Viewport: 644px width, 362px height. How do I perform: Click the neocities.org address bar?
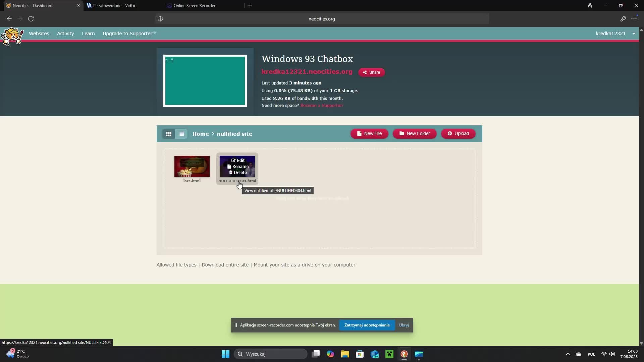[x=322, y=19]
